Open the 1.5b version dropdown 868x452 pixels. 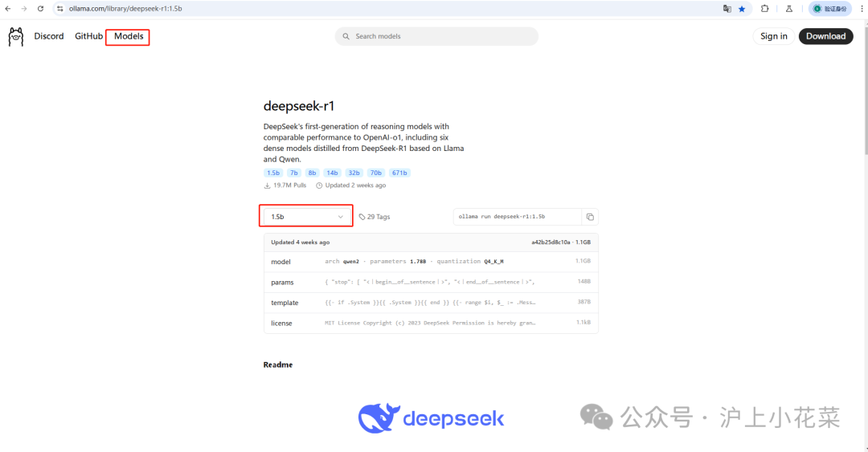(307, 217)
